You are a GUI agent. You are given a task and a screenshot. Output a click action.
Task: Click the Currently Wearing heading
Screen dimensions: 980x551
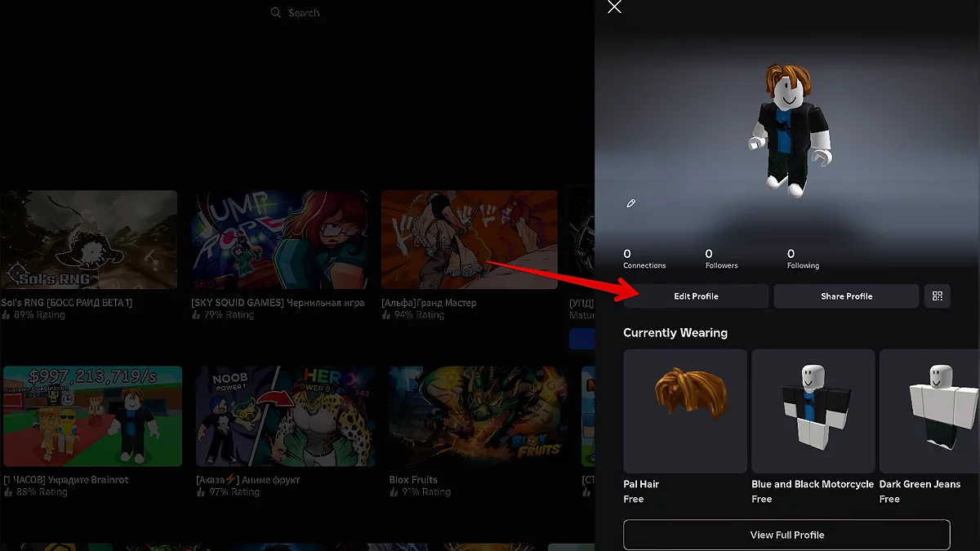(x=675, y=333)
